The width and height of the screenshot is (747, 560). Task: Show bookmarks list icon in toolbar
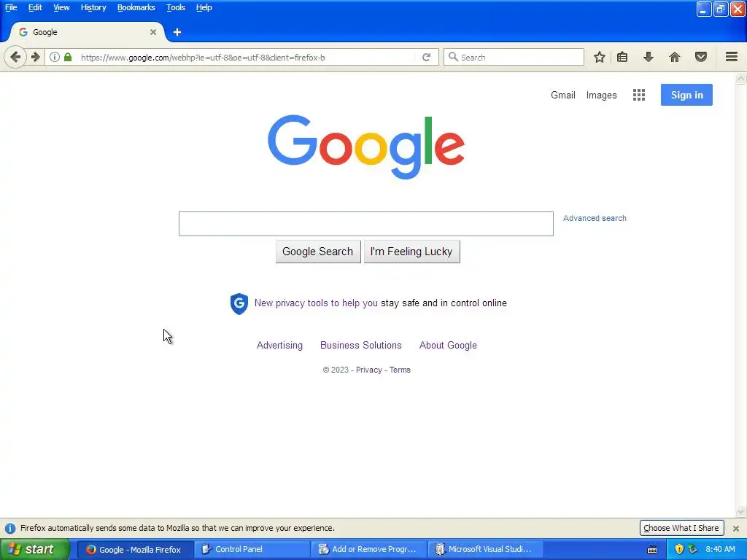coord(622,57)
